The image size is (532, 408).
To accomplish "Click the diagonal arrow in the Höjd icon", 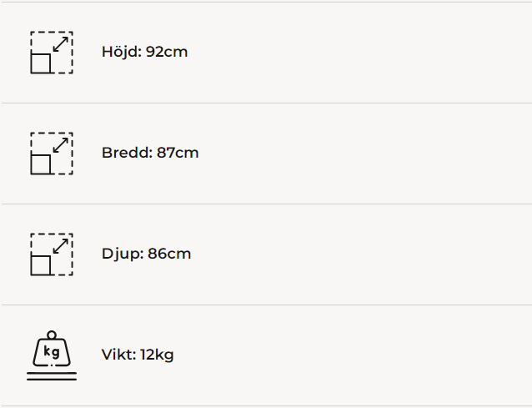I will [60, 43].
